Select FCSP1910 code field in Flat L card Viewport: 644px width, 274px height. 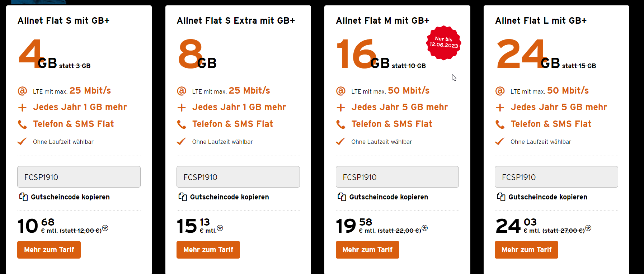pos(556,177)
